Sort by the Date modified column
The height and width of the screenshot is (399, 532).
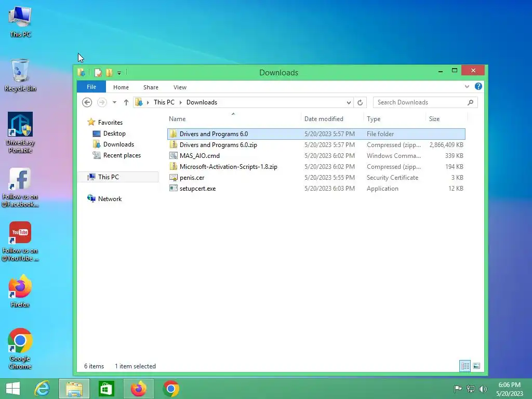click(x=332, y=119)
